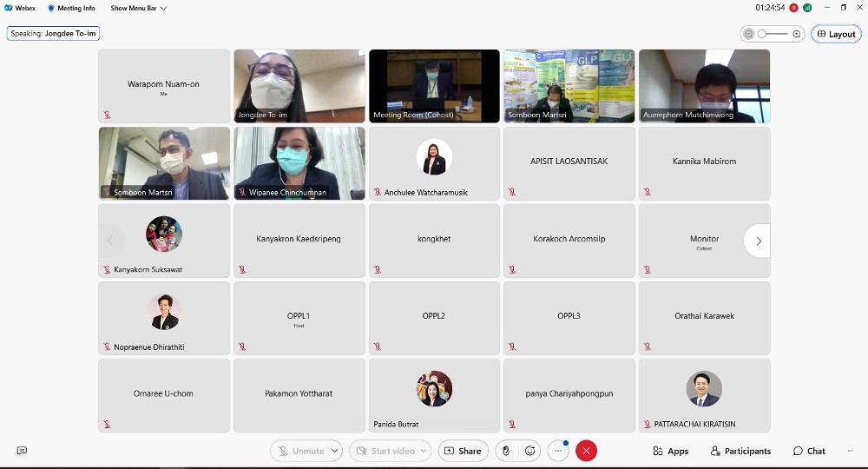Expand the Show Menu Bar dropdown
This screenshot has height=469, width=868.
pos(139,8)
